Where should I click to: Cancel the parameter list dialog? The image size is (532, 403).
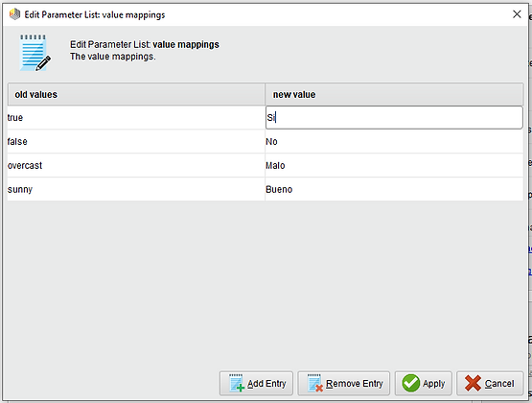(x=490, y=383)
